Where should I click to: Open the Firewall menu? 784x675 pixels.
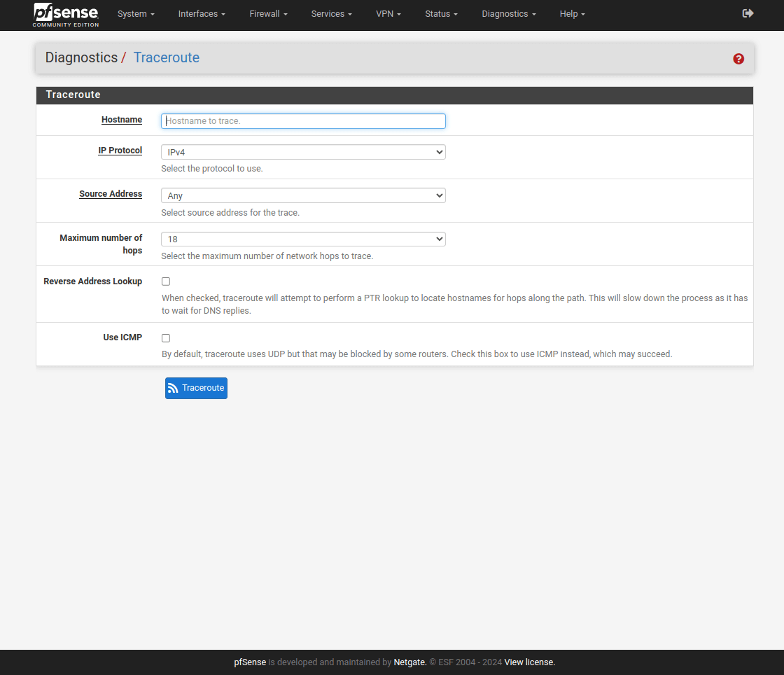(x=268, y=14)
